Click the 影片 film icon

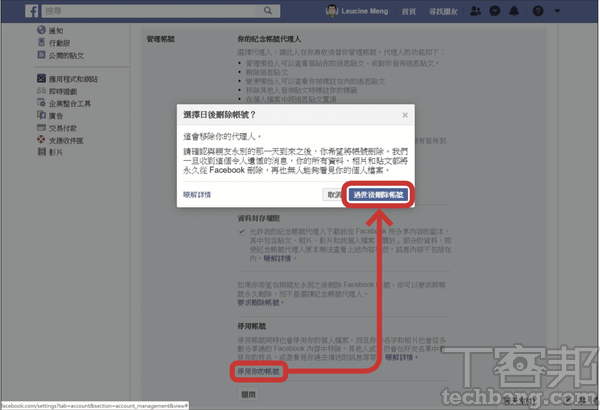point(42,152)
